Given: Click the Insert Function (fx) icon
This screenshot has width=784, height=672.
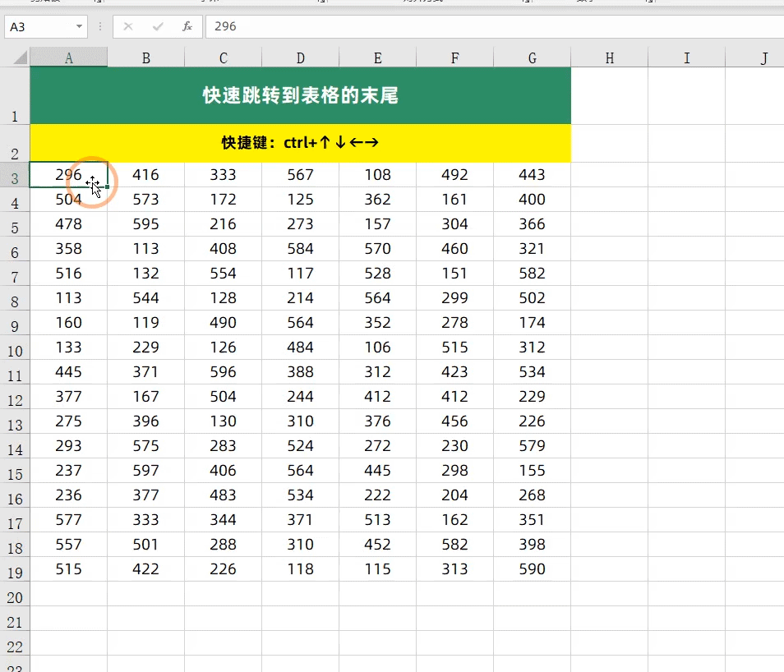Looking at the screenshot, I should [187, 26].
